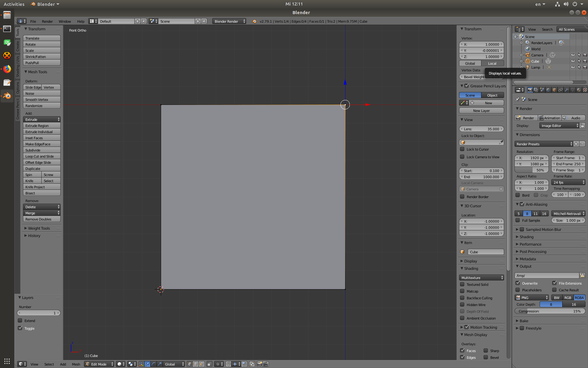The image size is (588, 368).
Task: Open the PNG file format dropdown
Action: click(x=532, y=298)
